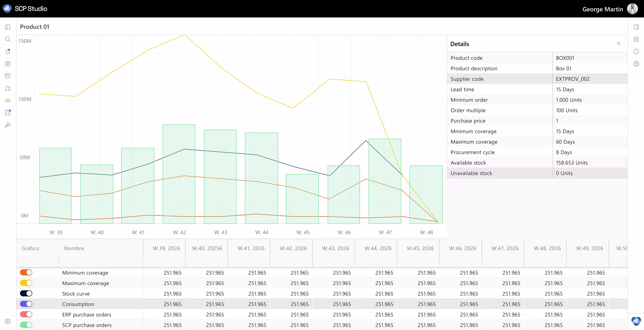
Task: Open right rail settings gear icon
Action: tap(636, 64)
